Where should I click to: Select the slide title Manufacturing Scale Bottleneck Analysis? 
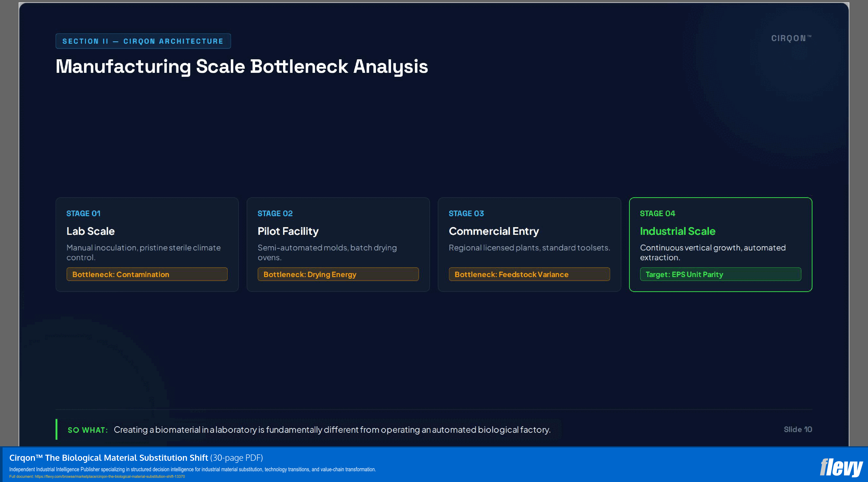pyautogui.click(x=241, y=66)
